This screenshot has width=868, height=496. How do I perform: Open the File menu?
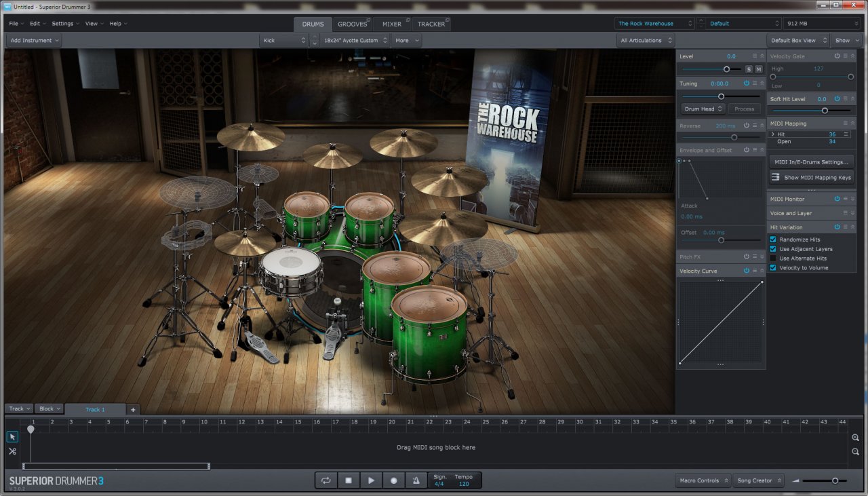[16, 24]
